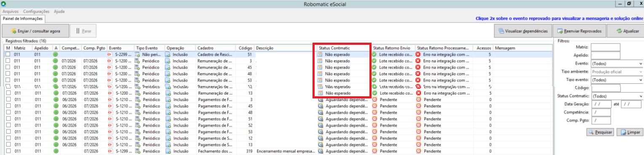Screen dimensions: 644x155
Task: Click Enviar / consultar agora button
Action: point(35,31)
